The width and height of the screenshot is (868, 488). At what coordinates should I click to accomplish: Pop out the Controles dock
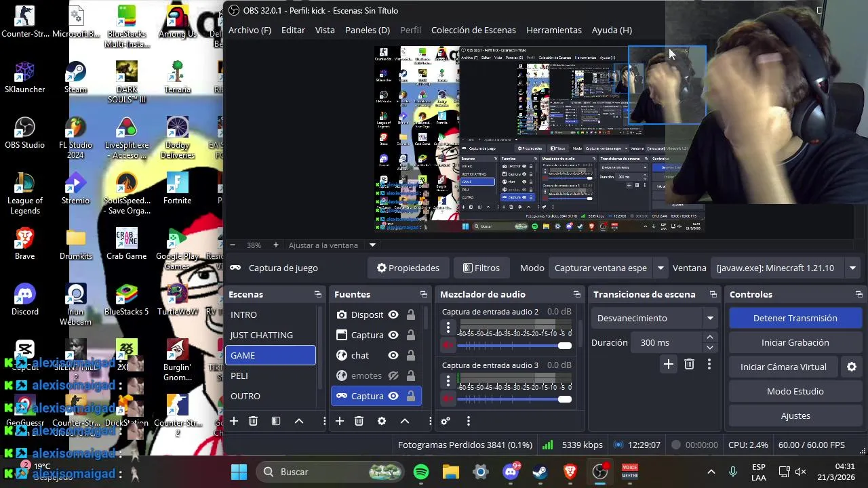click(x=859, y=294)
